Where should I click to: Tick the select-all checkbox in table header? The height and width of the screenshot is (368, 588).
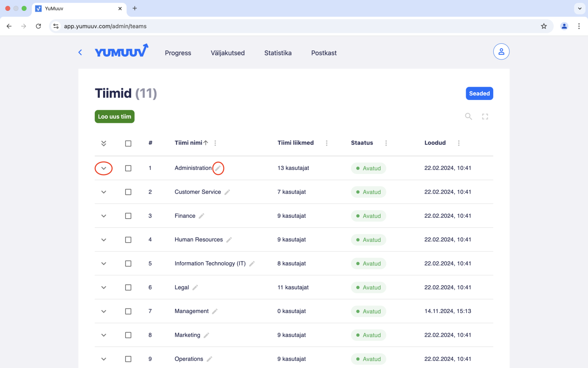pyautogui.click(x=128, y=144)
